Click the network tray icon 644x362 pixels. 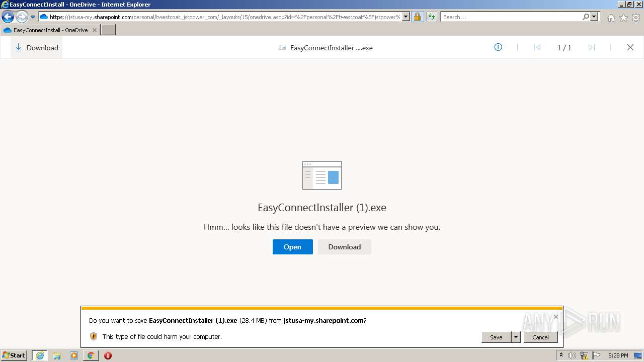584,355
